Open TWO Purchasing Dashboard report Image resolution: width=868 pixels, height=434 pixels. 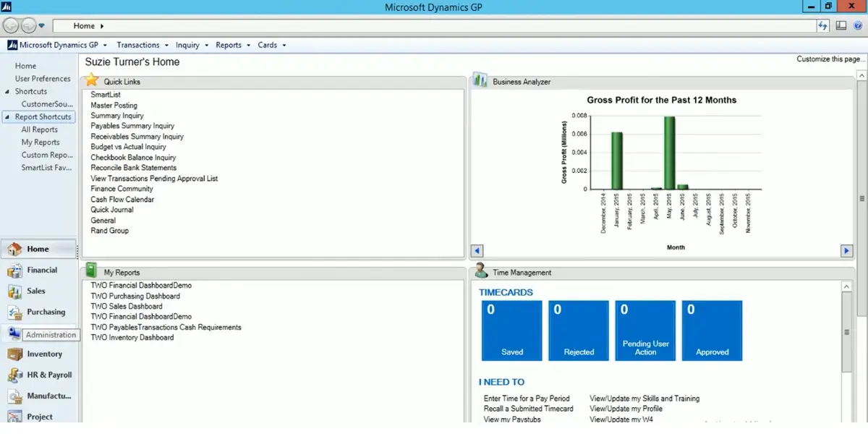click(135, 296)
